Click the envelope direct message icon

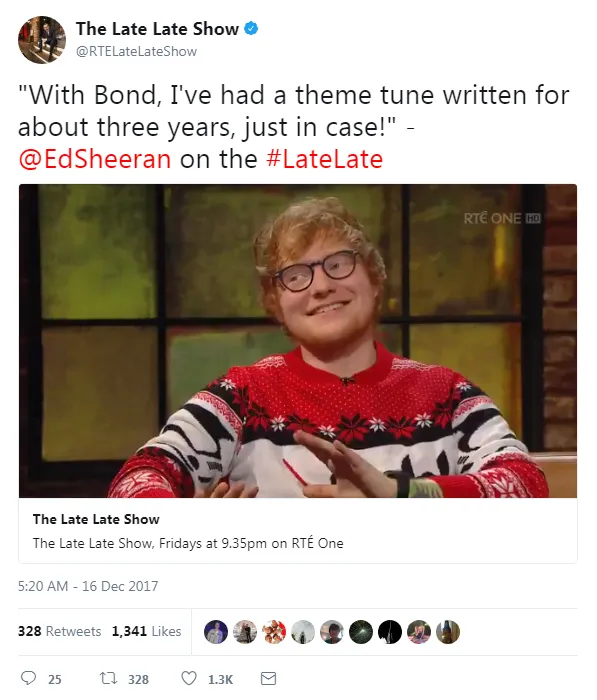[268, 679]
